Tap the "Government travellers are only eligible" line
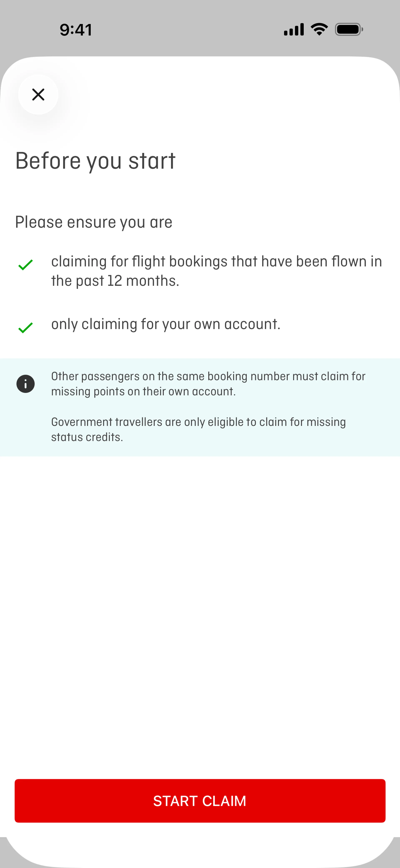The height and width of the screenshot is (868, 400). 198,422
